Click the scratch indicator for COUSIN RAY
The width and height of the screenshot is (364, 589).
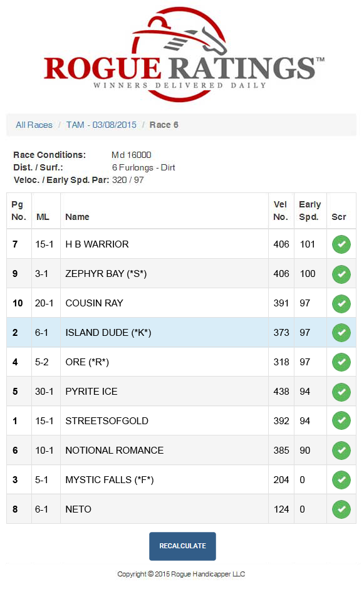[341, 303]
